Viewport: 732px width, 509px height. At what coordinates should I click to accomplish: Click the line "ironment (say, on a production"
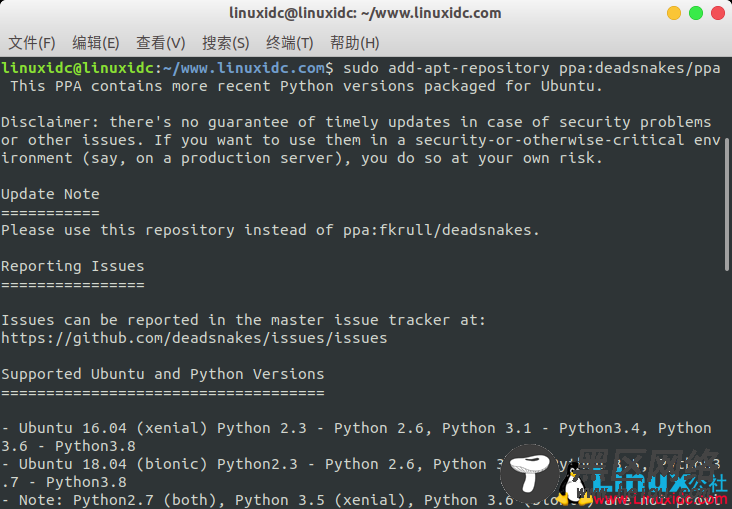pyautogui.click(x=302, y=158)
